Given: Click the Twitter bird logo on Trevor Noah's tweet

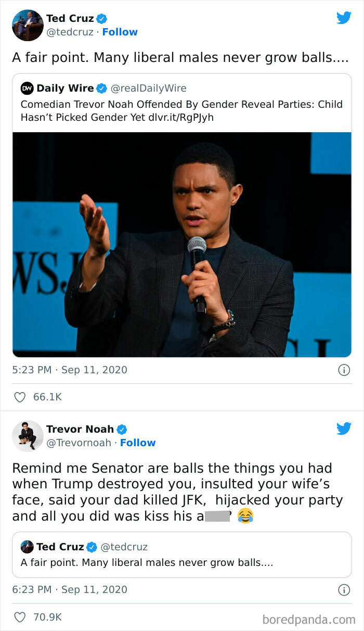Looking at the screenshot, I should click(344, 428).
